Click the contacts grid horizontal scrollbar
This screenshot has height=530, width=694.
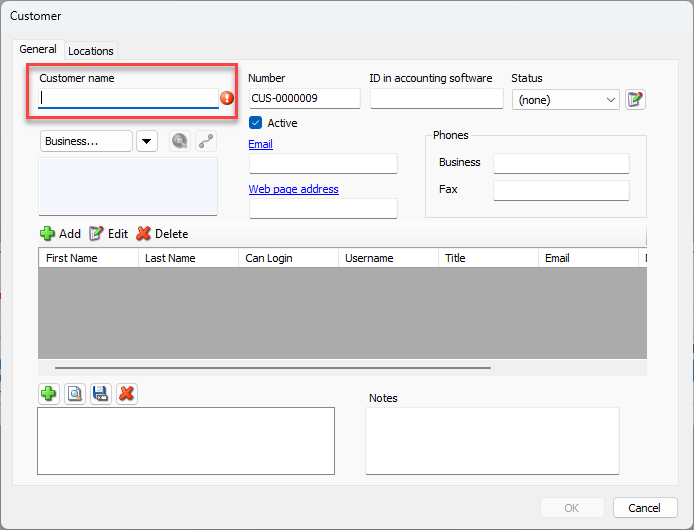[x=273, y=368]
